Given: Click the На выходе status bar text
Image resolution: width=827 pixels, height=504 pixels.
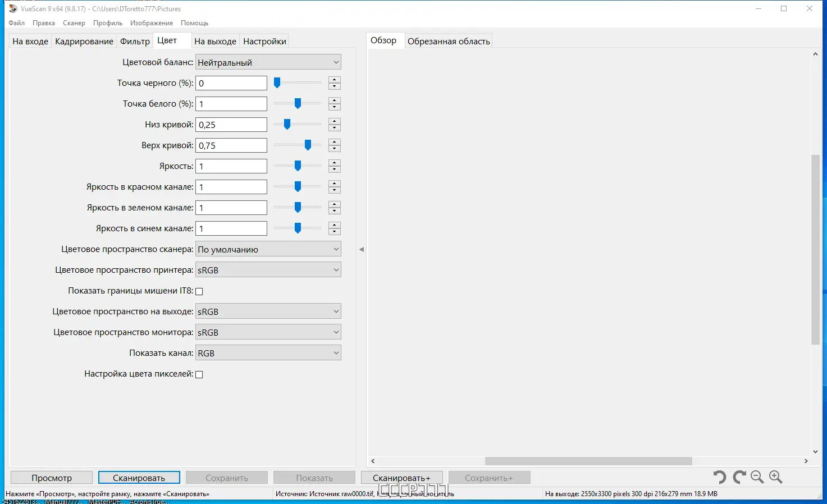Looking at the screenshot, I should (631, 494).
